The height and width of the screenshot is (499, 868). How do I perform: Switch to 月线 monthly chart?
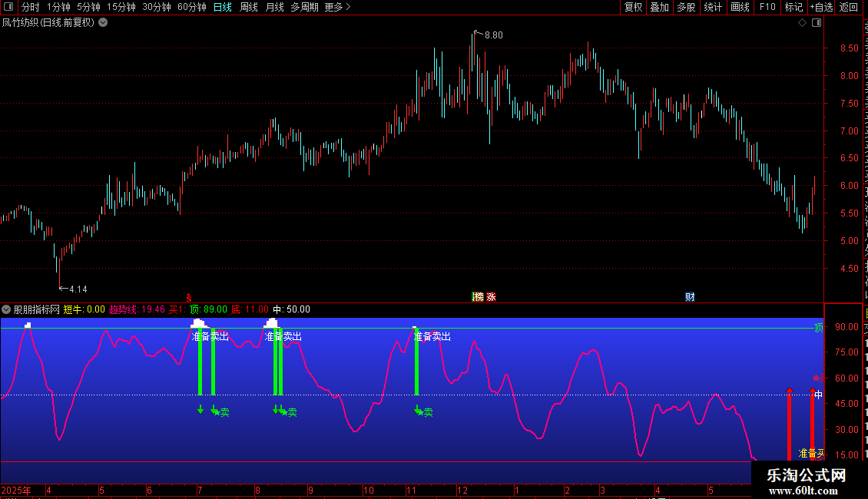click(x=274, y=7)
